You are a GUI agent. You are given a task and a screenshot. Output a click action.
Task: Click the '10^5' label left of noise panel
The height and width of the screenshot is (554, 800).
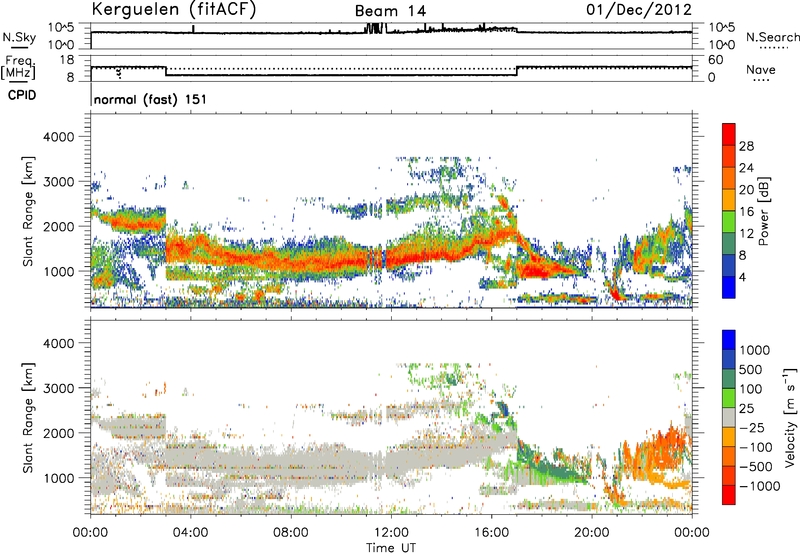click(61, 28)
